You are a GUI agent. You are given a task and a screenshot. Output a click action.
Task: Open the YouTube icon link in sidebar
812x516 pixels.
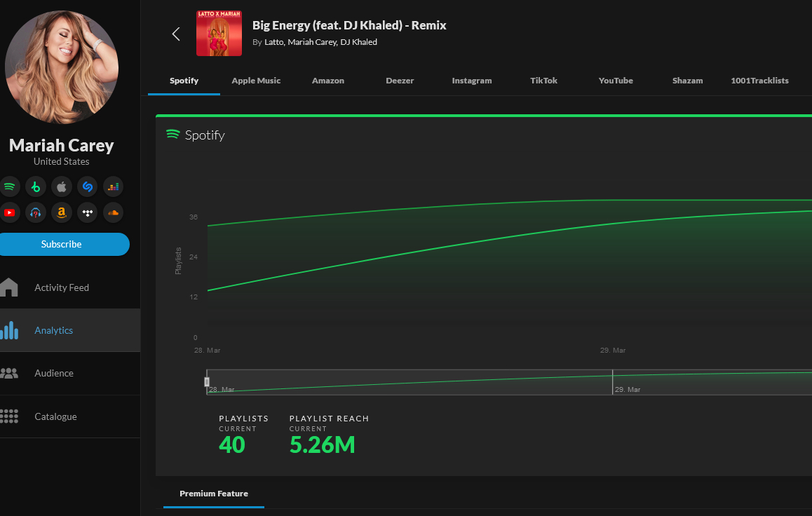[10, 212]
